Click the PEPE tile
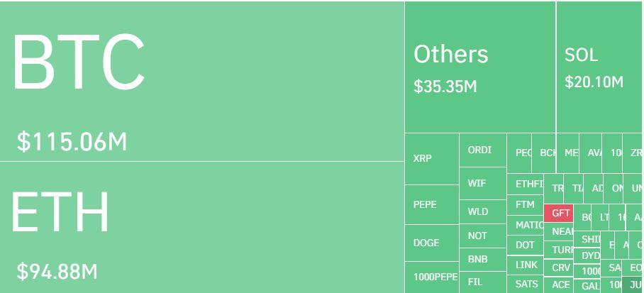 432,204
